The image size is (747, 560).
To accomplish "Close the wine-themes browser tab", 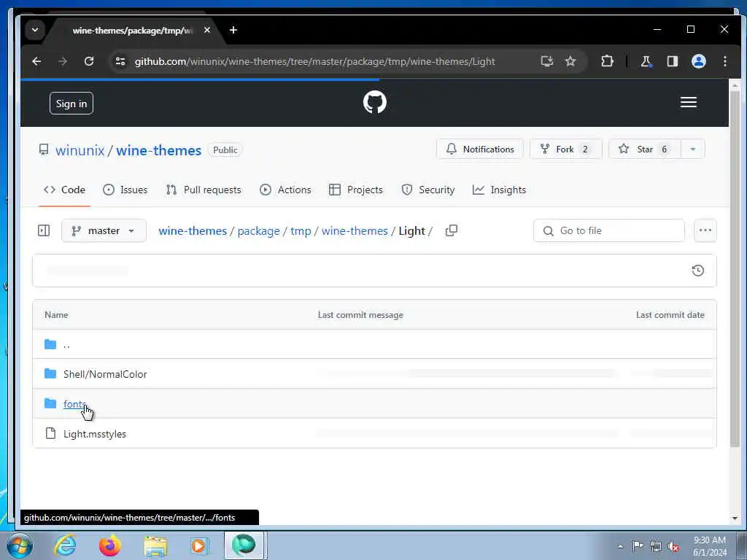I will 206,30.
